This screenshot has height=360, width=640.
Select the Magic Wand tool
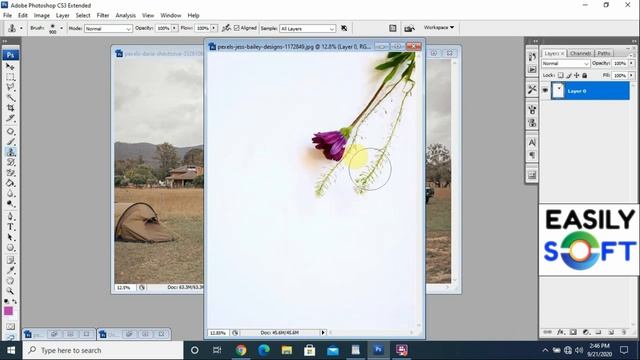(x=10, y=98)
